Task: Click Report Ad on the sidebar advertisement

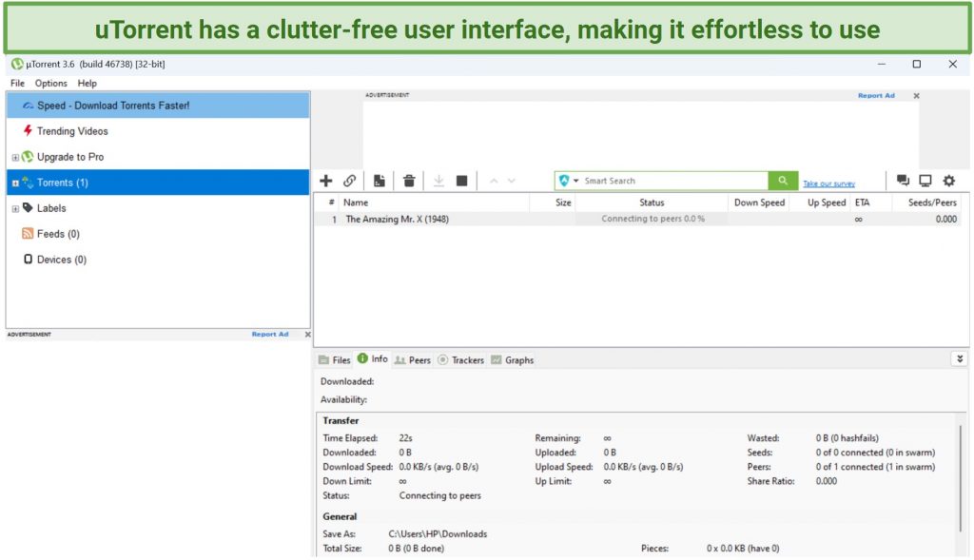Action: click(x=269, y=334)
